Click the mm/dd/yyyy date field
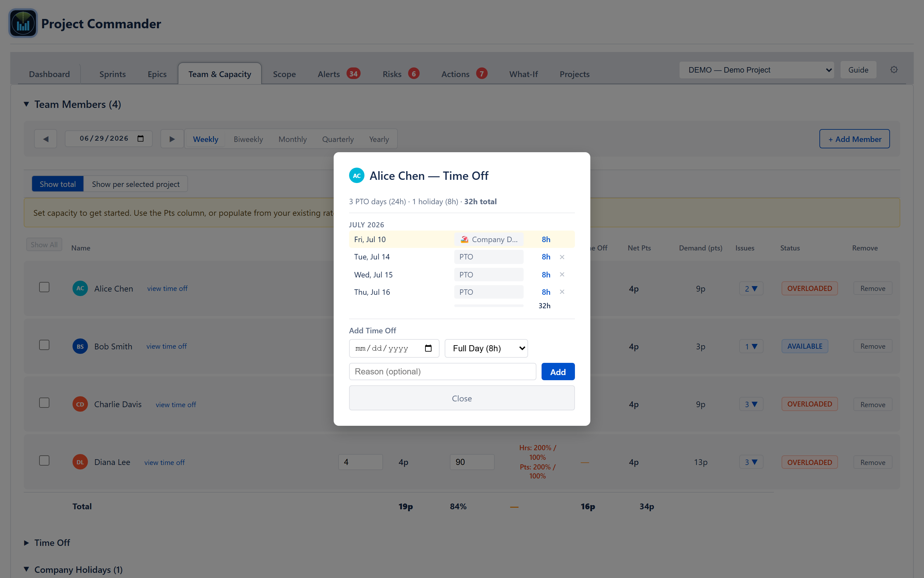 (x=394, y=348)
